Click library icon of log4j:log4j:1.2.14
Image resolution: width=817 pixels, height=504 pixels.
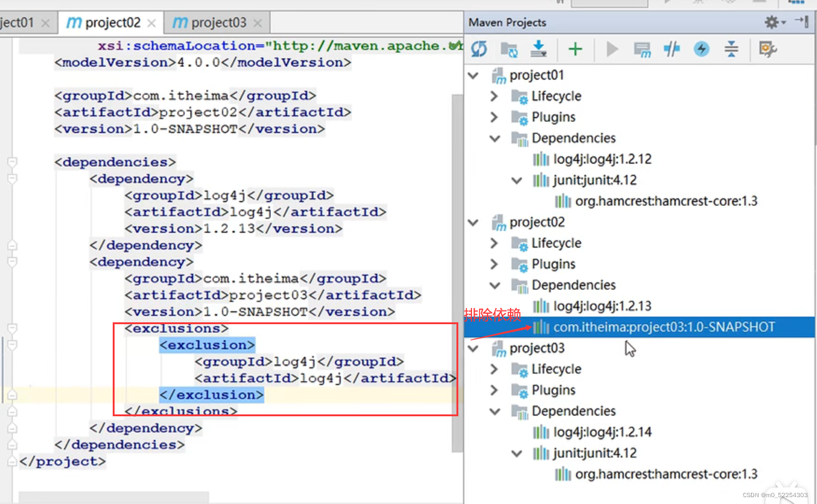[541, 432]
